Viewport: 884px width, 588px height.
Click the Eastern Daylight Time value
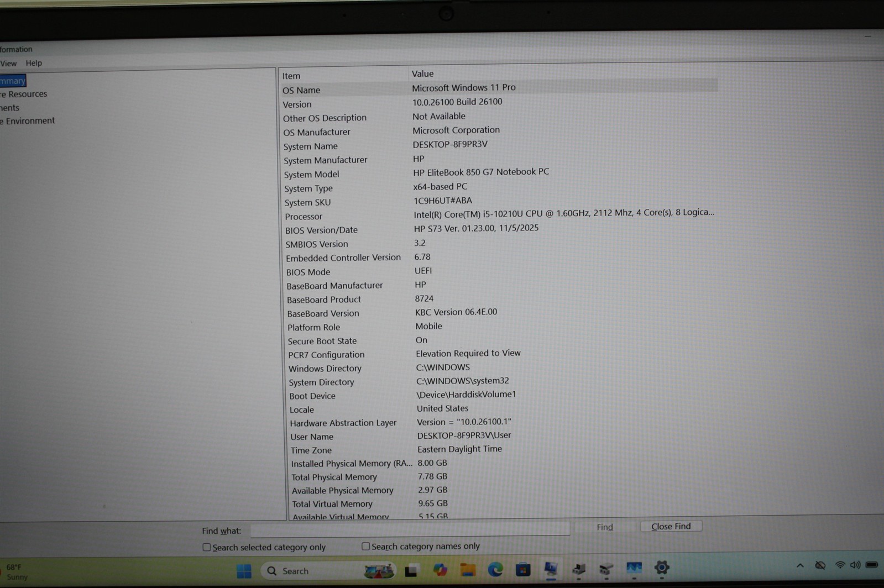click(459, 449)
